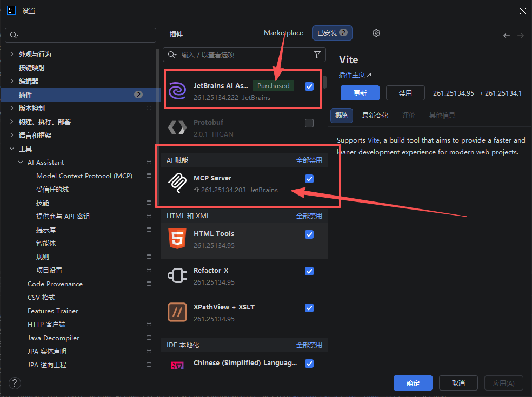Uncheck the Refactor-X plugin
This screenshot has height=397, width=532.
pyautogui.click(x=309, y=271)
